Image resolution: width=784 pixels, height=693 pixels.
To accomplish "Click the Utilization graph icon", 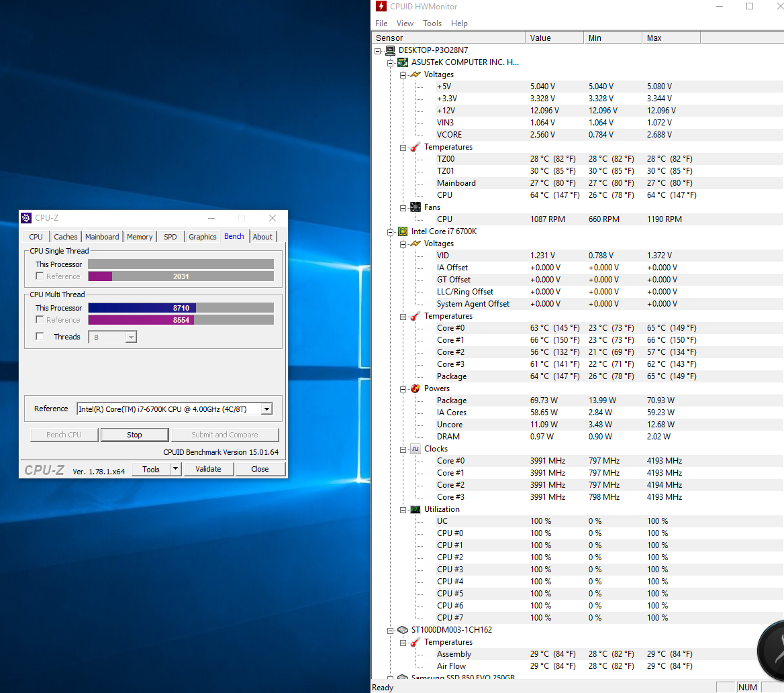I will pyautogui.click(x=415, y=509).
